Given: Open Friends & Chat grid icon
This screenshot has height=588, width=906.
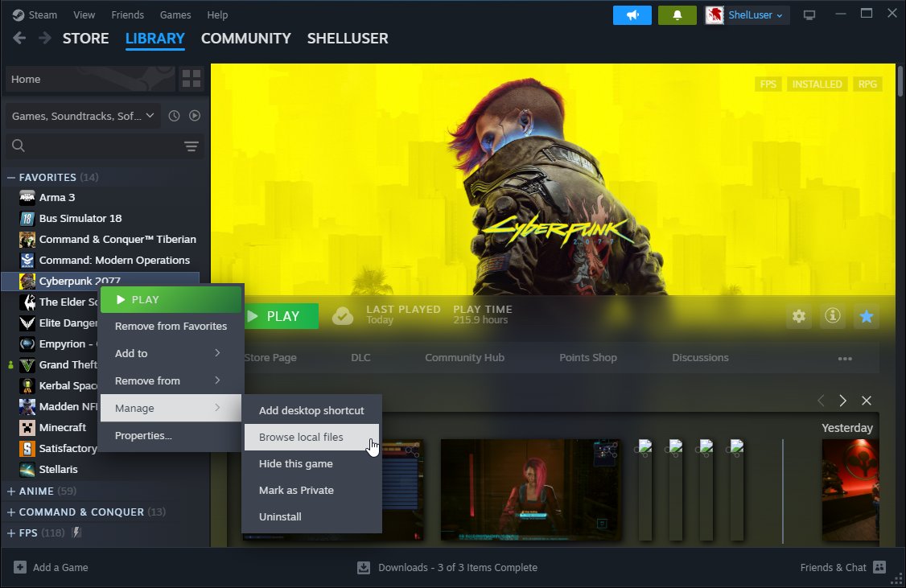Looking at the screenshot, I should (x=879, y=567).
